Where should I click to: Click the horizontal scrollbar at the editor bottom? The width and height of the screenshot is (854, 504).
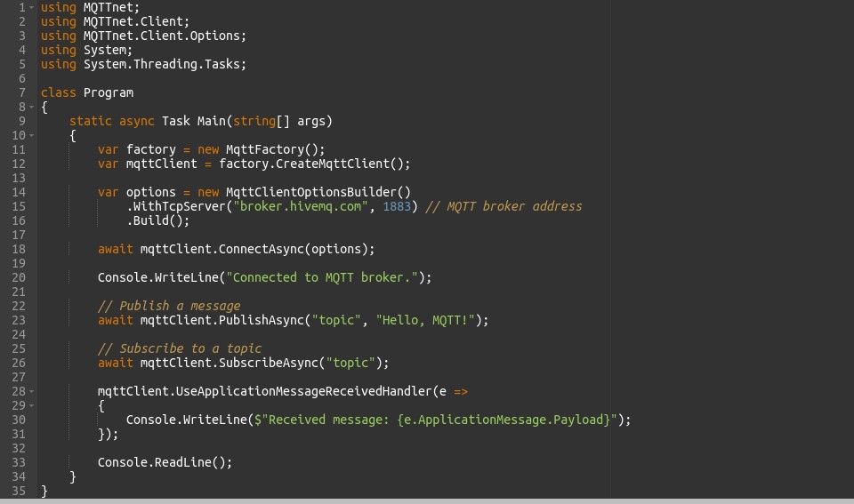pyautogui.click(x=427, y=500)
